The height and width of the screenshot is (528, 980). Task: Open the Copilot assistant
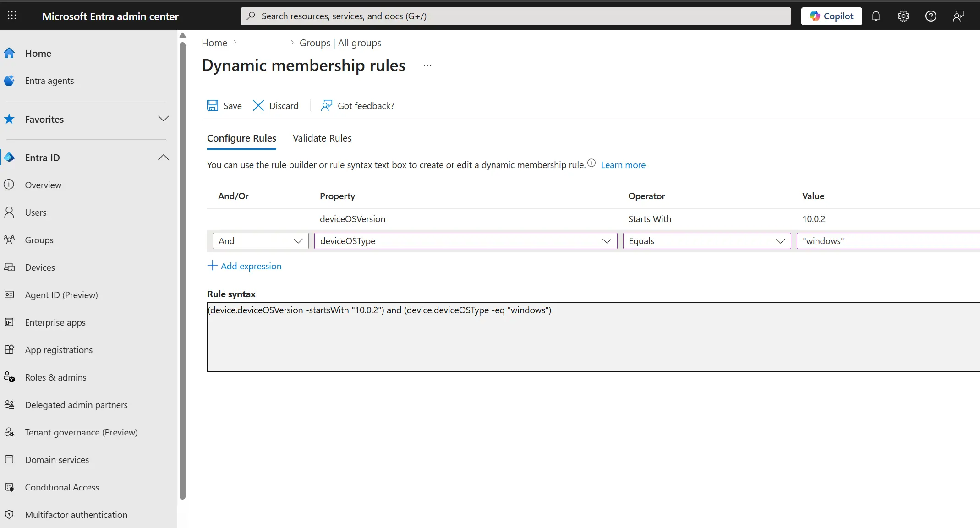coord(831,16)
